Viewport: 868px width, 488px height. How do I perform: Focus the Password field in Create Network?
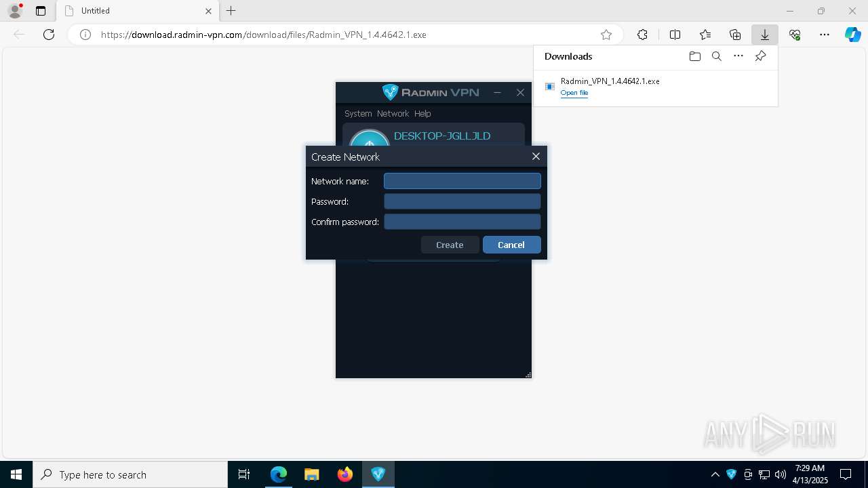pyautogui.click(x=462, y=201)
